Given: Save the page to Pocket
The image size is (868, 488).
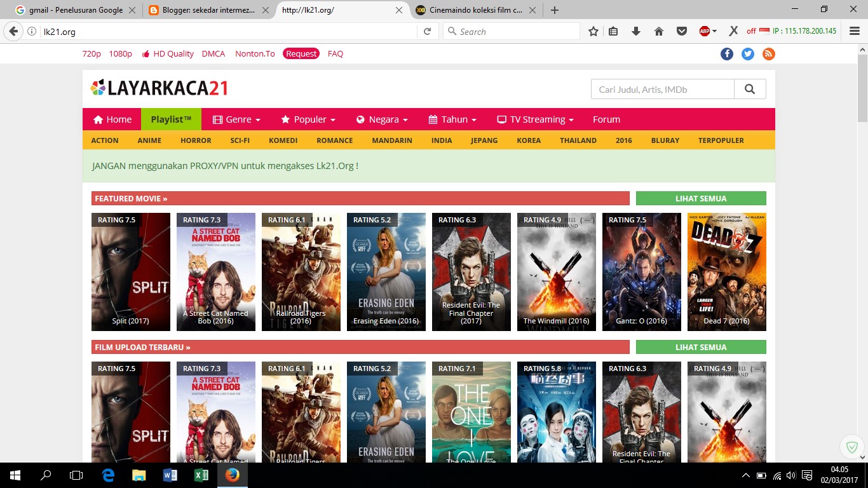Looking at the screenshot, I should [x=681, y=31].
